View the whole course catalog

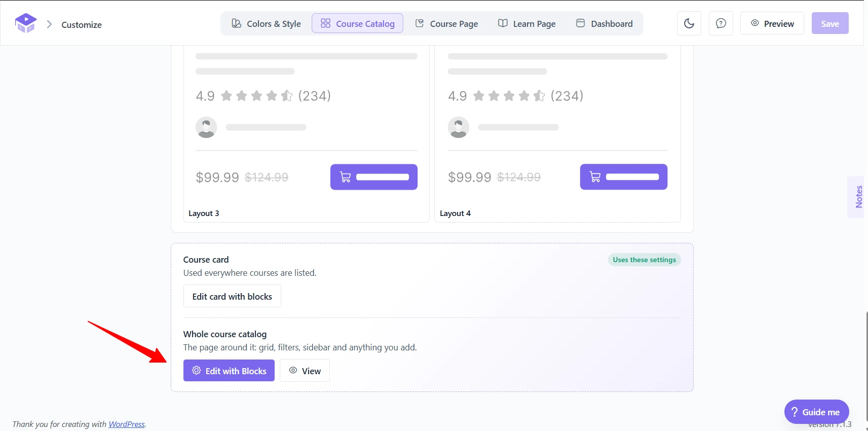pos(305,371)
